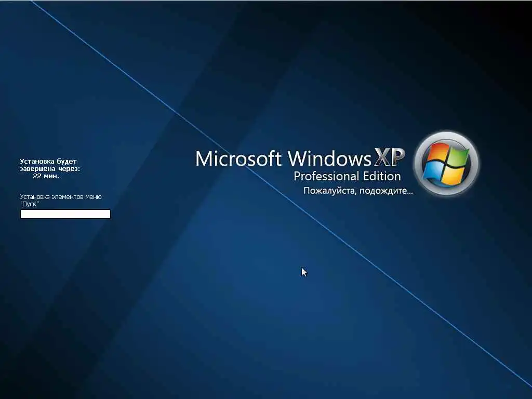Image resolution: width=532 pixels, height=399 pixels.
Task: Click the 'Пожалуйста, подождите...' message
Action: click(x=358, y=191)
